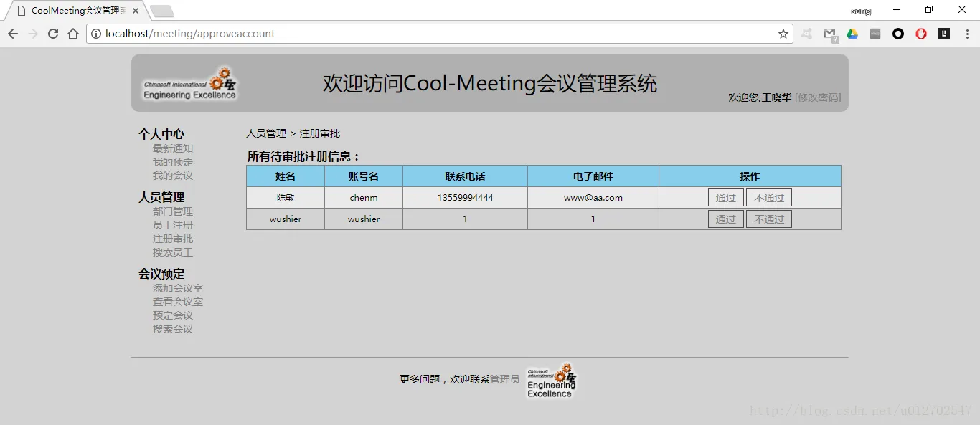Reject 陈敏 with the 不通过 button

(x=769, y=198)
